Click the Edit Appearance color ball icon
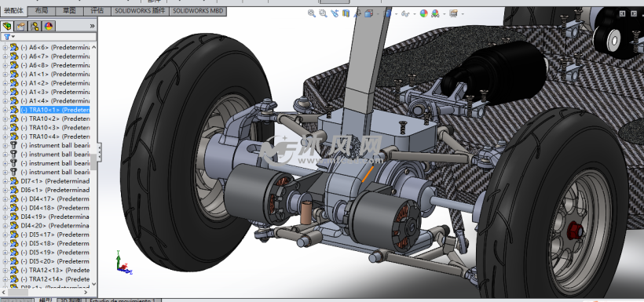 (423, 13)
